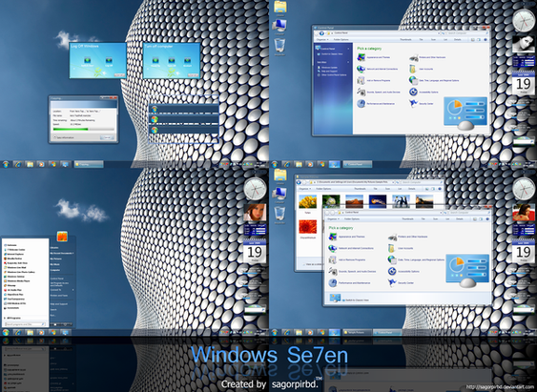Open Accessibility Options in blue-sidebar Control Panel

pos(423,93)
